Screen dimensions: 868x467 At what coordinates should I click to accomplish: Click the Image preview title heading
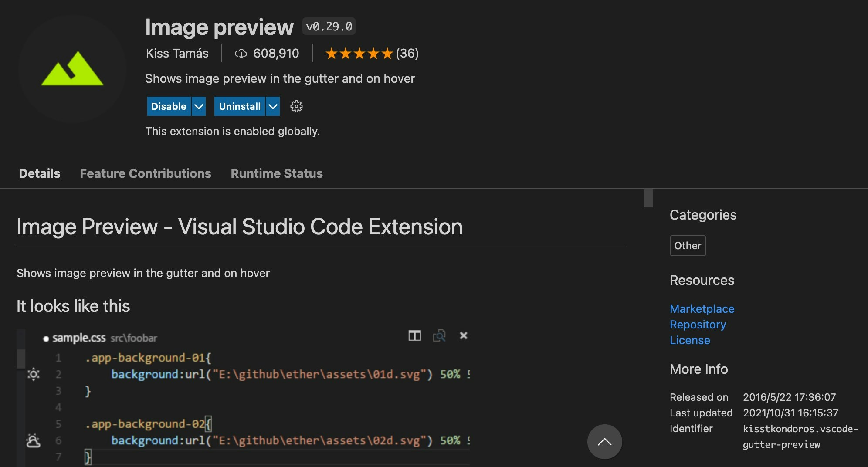point(219,27)
